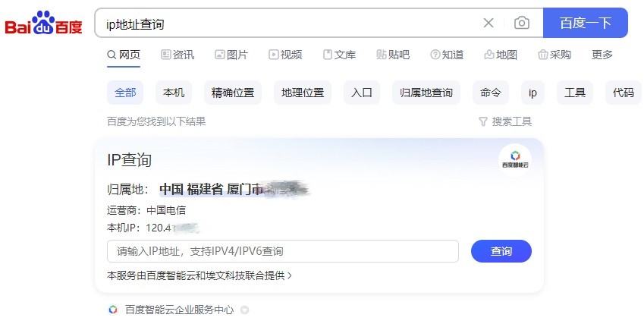This screenshot has height=324, width=644.
Task: Open 搜索工具 filter options
Action: [505, 121]
